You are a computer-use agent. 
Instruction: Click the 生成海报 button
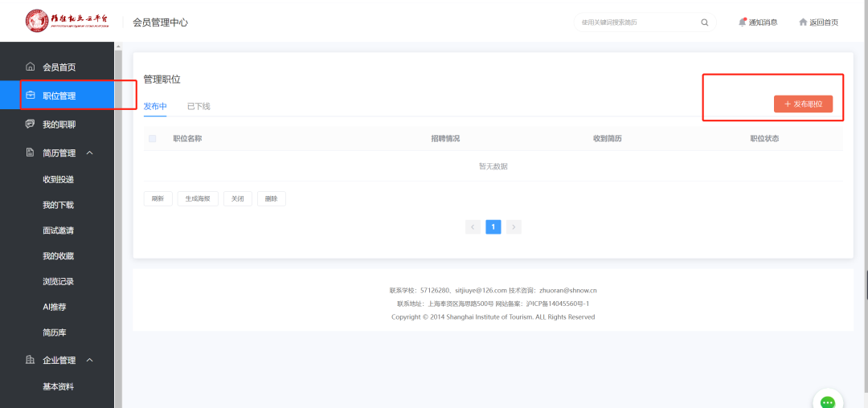pyautogui.click(x=198, y=199)
